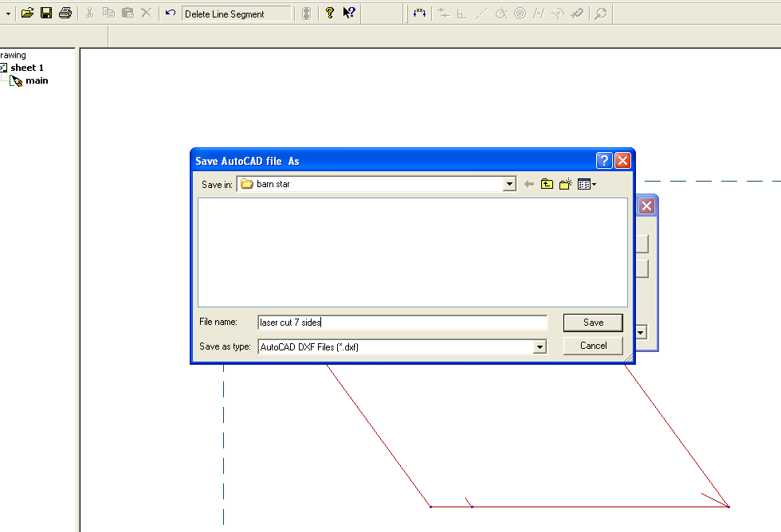This screenshot has width=781, height=532.
Task: Open the View Menu icon dropdown
Action: (587, 184)
